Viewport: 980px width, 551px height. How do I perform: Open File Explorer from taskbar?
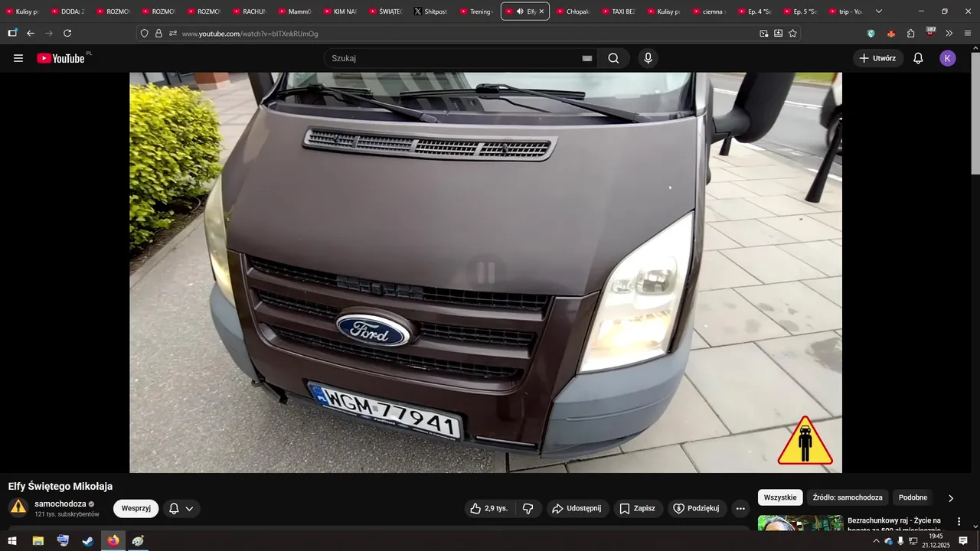(x=38, y=541)
